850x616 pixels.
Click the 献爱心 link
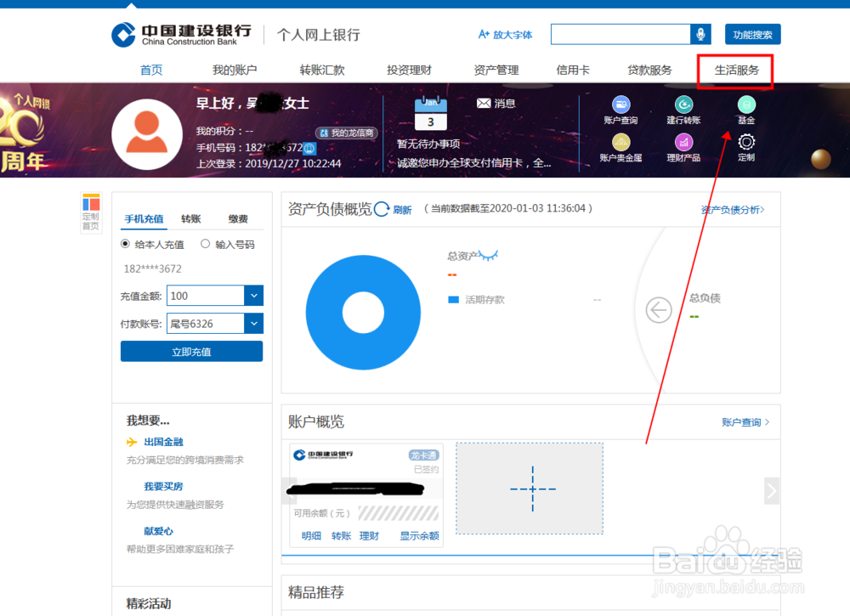click(158, 531)
